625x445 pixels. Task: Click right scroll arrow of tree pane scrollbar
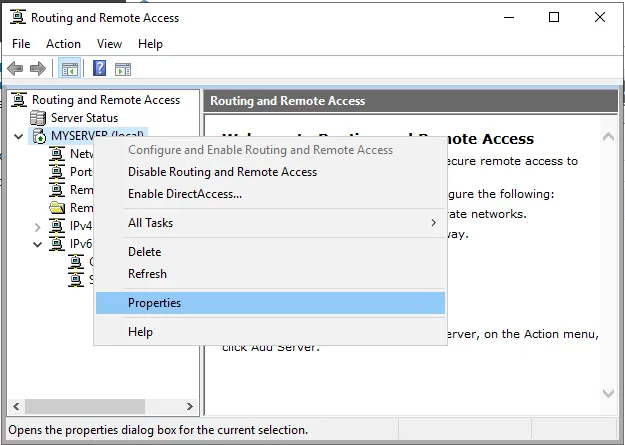click(x=192, y=407)
